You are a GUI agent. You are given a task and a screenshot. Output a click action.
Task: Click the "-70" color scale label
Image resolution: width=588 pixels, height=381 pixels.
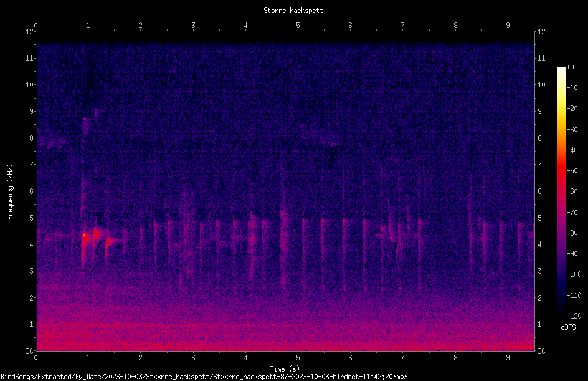point(572,213)
